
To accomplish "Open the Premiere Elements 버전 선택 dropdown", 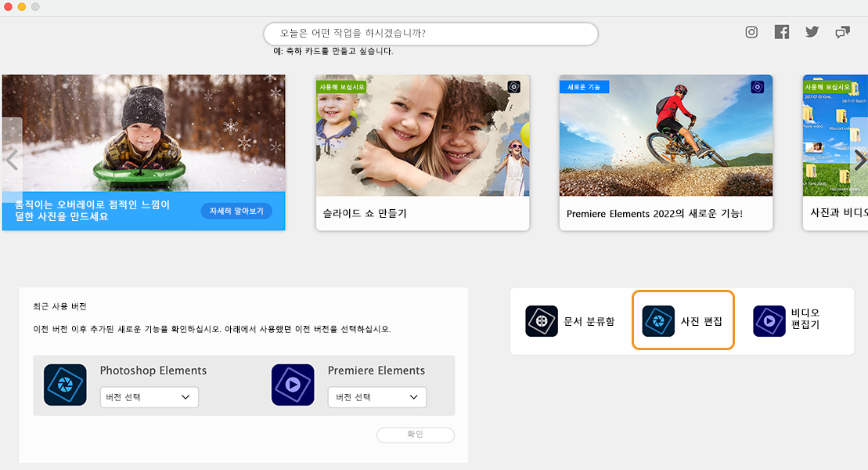I will tap(376, 397).
